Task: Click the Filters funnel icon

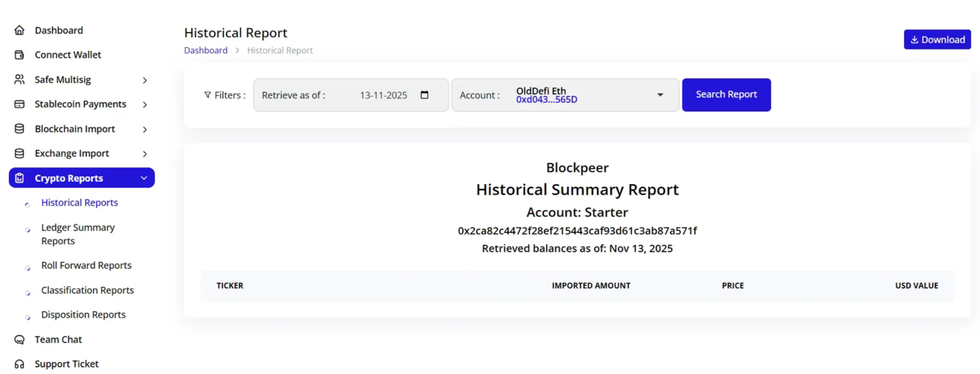Action: pos(207,95)
